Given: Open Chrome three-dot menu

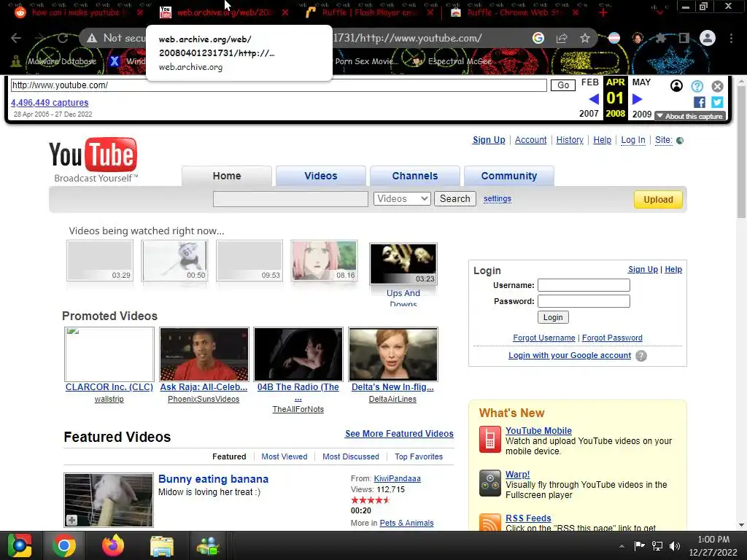Looking at the screenshot, I should pyautogui.click(x=731, y=38).
